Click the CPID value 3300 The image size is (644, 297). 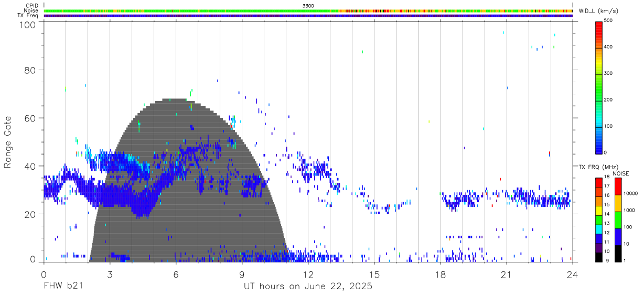click(x=308, y=6)
